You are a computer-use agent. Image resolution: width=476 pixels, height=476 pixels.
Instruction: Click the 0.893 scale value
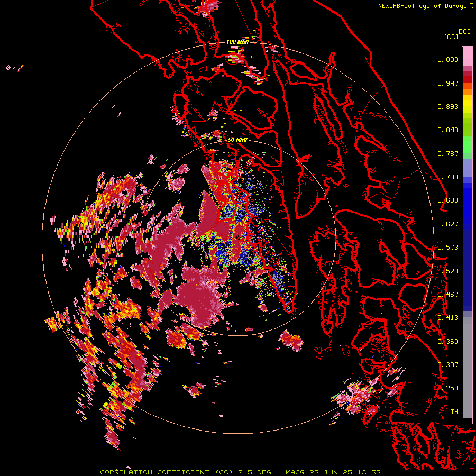point(448,106)
